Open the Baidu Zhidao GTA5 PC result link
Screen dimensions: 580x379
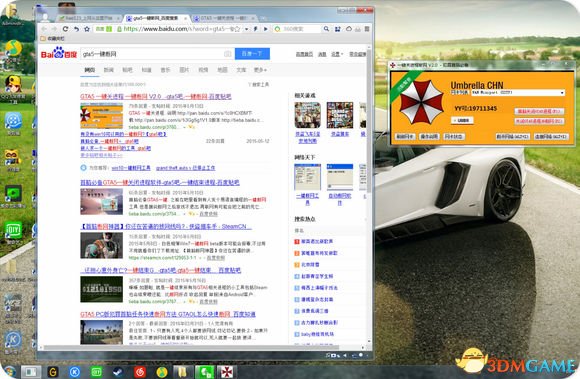pyautogui.click(x=168, y=314)
